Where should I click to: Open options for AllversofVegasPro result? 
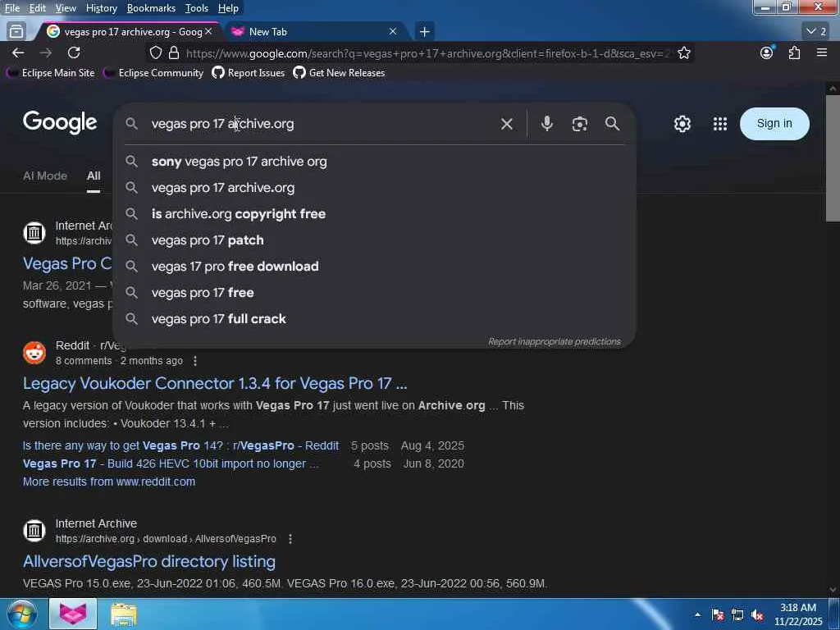click(290, 539)
